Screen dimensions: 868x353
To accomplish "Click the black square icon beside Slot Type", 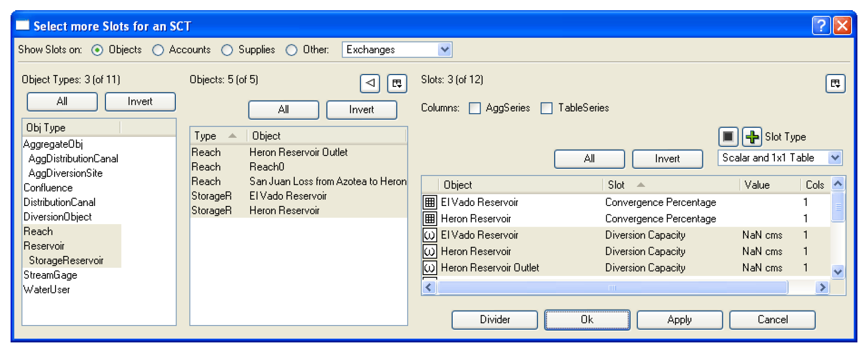I will click(x=728, y=136).
